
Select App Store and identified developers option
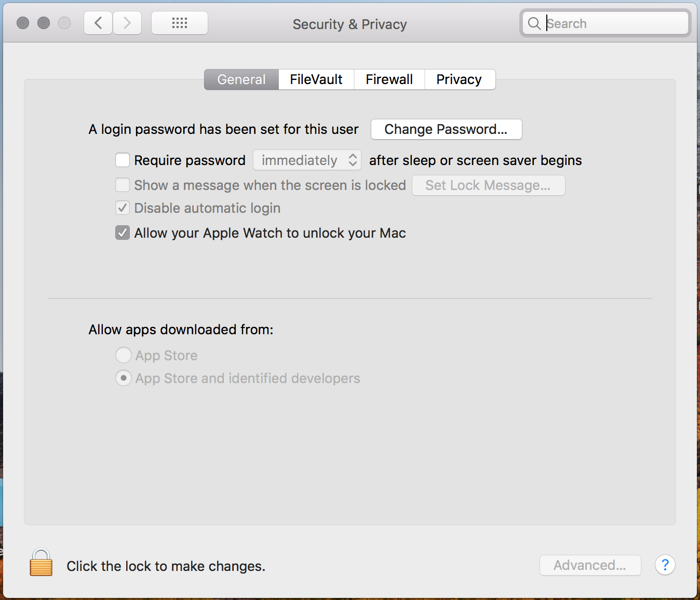click(123, 378)
